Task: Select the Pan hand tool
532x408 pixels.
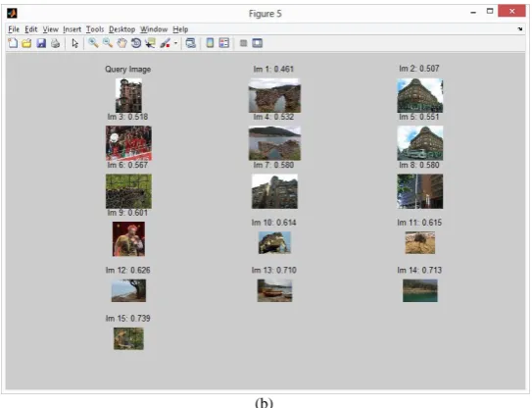Action: point(121,43)
